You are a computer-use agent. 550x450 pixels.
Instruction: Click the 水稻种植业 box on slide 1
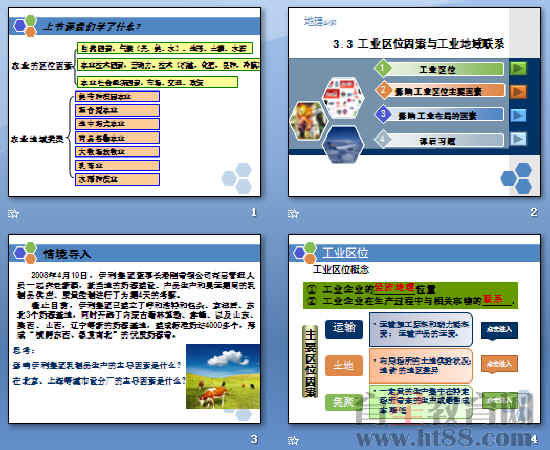click(x=118, y=179)
